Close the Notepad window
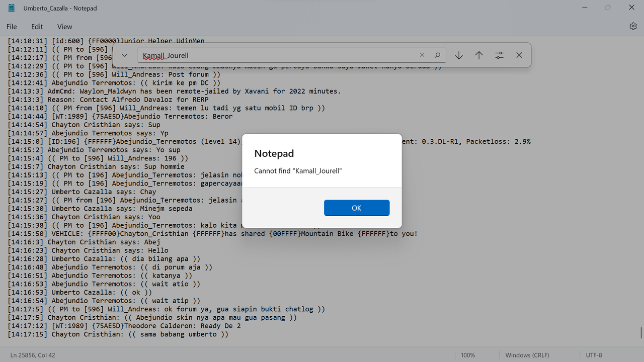This screenshot has height=362, width=644. pos(632,8)
